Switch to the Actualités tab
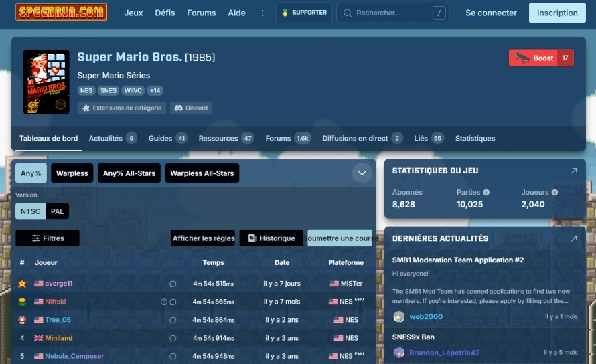The height and width of the screenshot is (364, 596). (113, 139)
